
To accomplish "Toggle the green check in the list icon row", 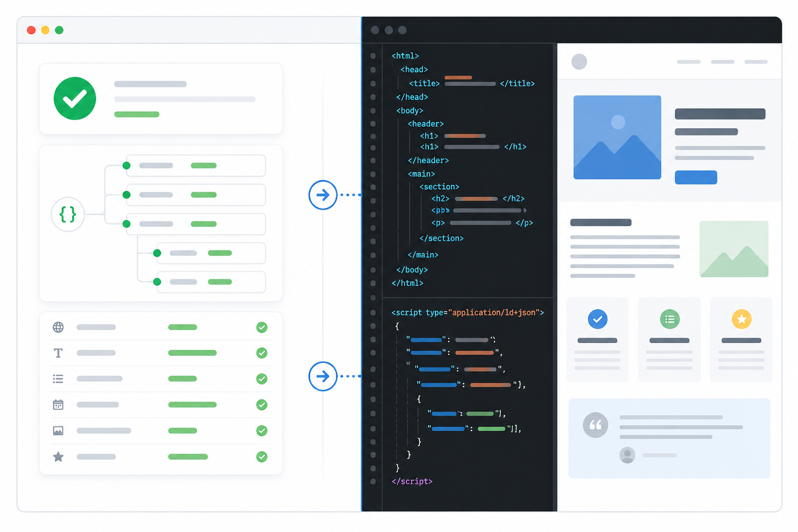I will click(x=262, y=379).
